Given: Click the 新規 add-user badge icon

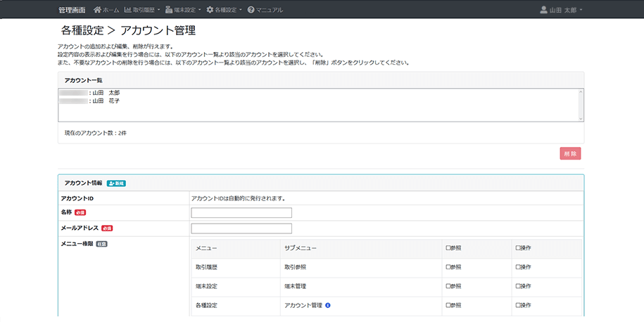Looking at the screenshot, I should (116, 183).
